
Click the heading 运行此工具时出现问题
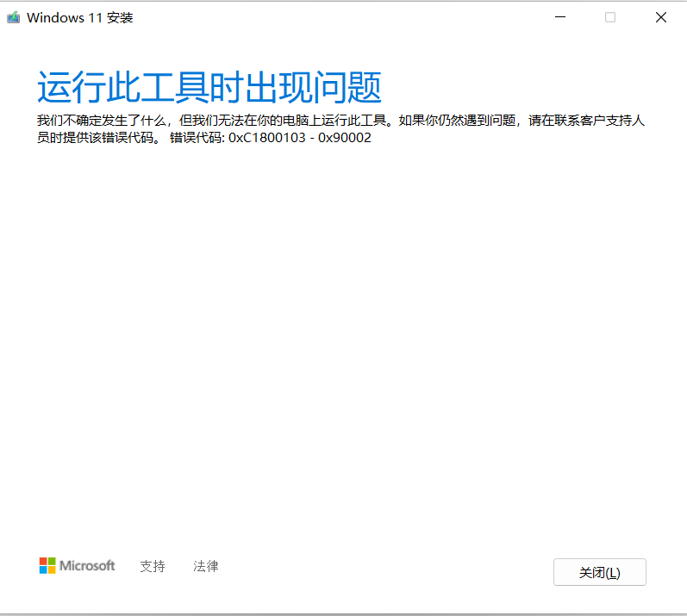[209, 87]
